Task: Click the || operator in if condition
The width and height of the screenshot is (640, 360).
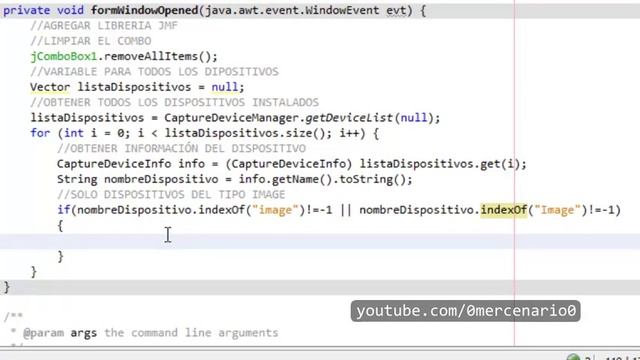Action: tap(345, 210)
